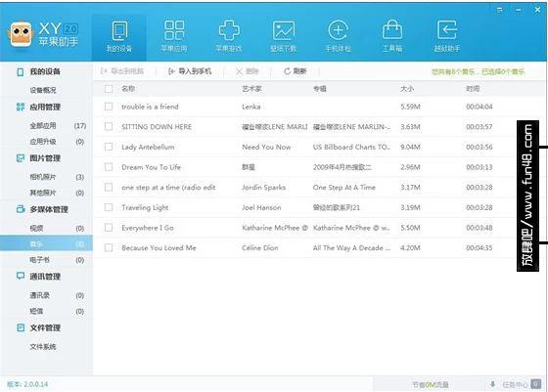Click album One Step At A Time
This screenshot has height=392, width=548.
[x=344, y=188]
